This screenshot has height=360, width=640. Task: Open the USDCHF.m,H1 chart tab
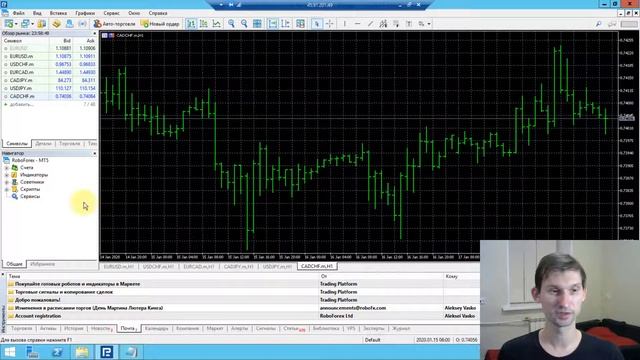(158, 267)
